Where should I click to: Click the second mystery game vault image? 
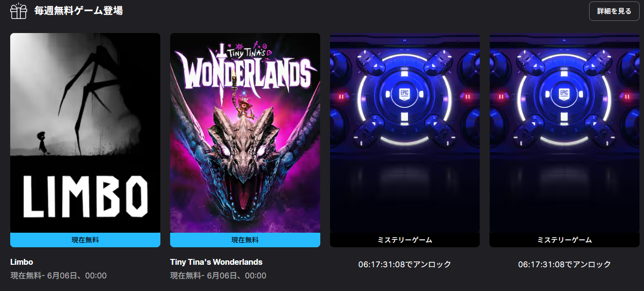click(x=564, y=133)
